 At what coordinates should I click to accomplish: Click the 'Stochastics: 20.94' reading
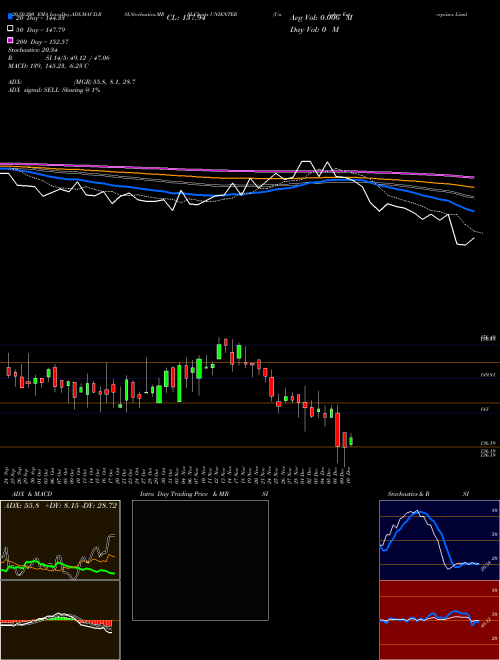click(32, 50)
